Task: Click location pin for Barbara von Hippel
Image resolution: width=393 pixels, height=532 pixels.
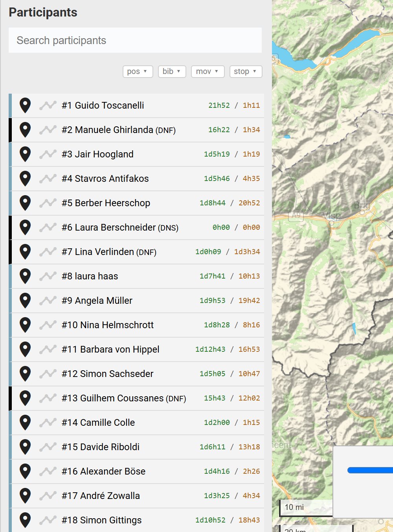Action: [x=25, y=349]
